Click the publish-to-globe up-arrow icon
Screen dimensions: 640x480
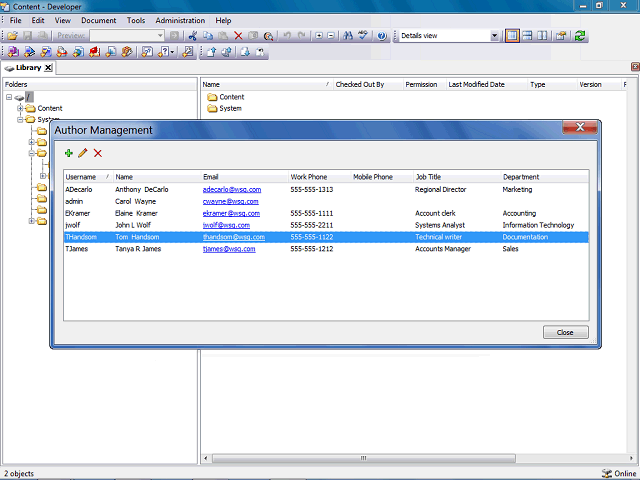point(227,52)
